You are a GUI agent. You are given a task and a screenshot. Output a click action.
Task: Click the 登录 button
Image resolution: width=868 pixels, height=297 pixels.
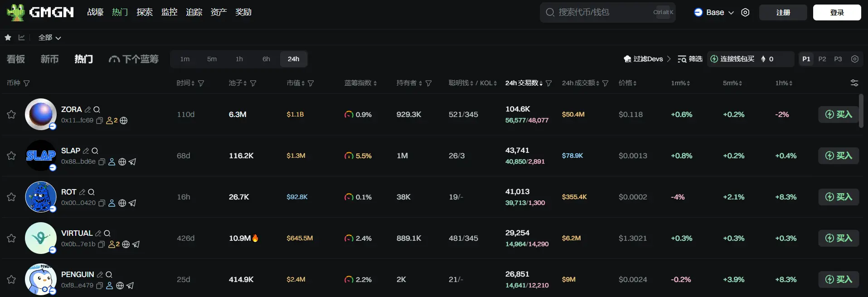(837, 13)
